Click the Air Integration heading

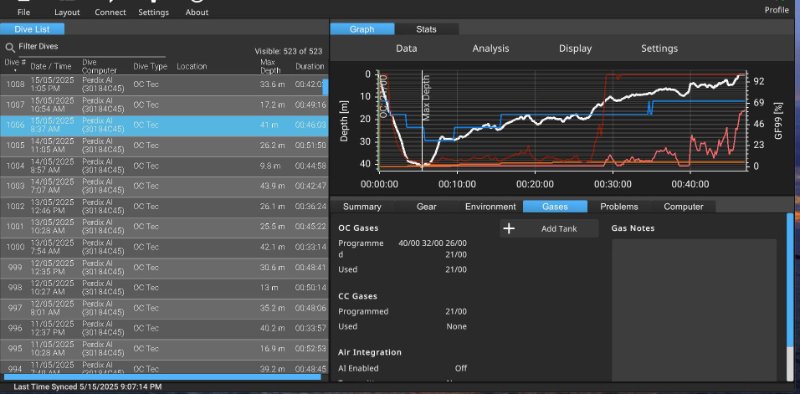point(369,352)
